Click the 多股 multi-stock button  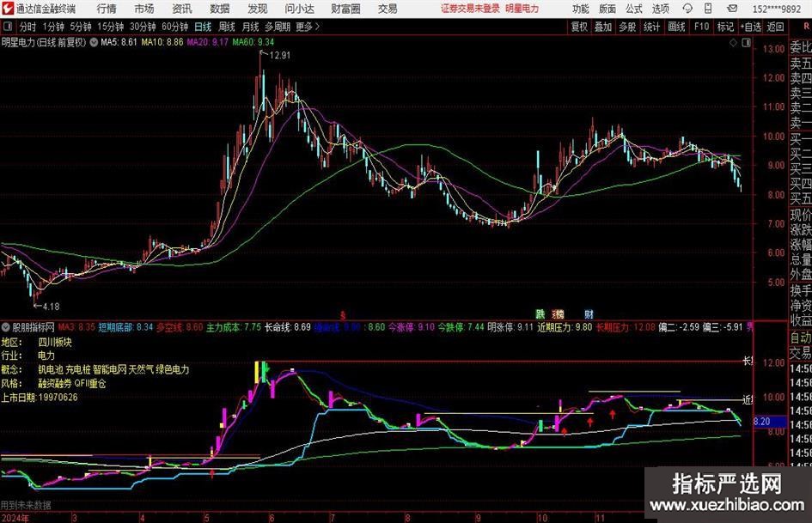click(x=627, y=27)
